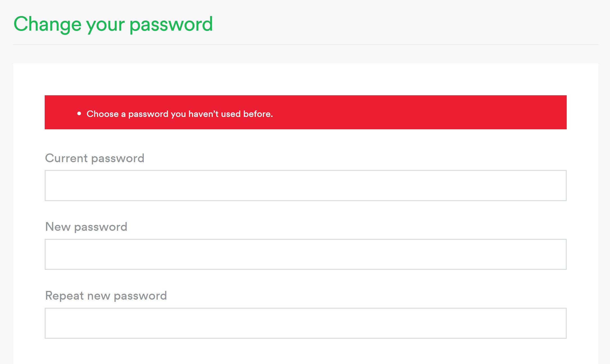Click empty red area of error banner
This screenshot has width=610, height=364.
[422, 112]
